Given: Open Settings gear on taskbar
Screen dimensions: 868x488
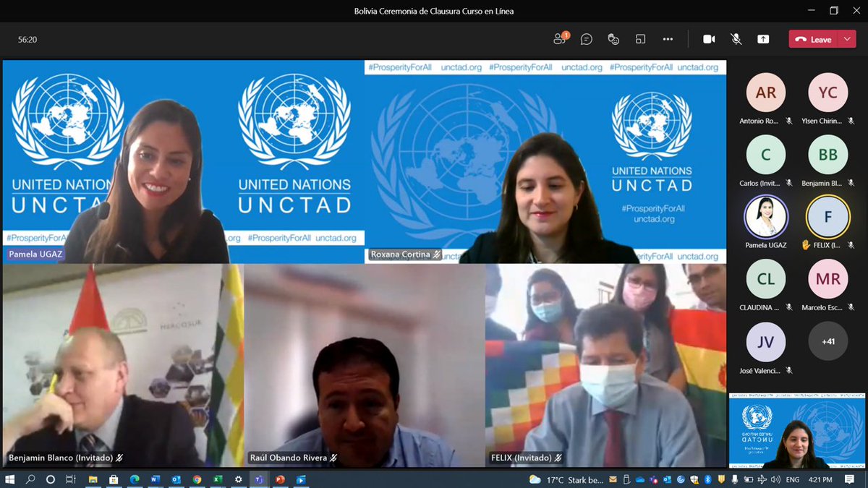Looking at the screenshot, I should click(x=239, y=479).
